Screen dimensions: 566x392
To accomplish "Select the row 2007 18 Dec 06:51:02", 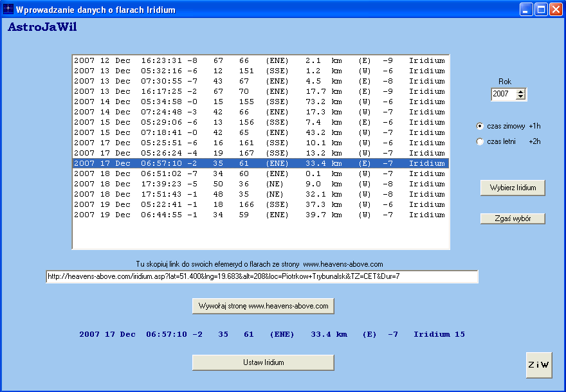I will pyautogui.click(x=260, y=174).
